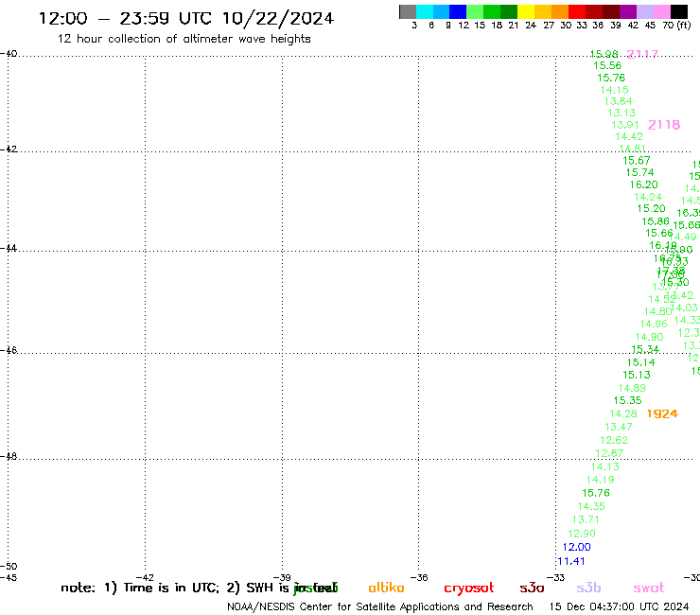Image resolution: width=700 pixels, height=615 pixels.
Task: Click the wave height value '14.13'
Action: tap(604, 466)
